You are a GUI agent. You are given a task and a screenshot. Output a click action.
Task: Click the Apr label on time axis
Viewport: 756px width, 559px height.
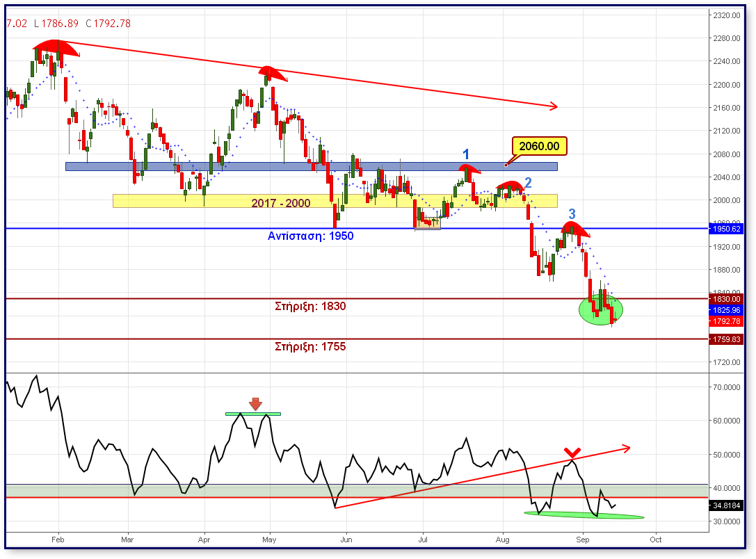pyautogui.click(x=204, y=540)
